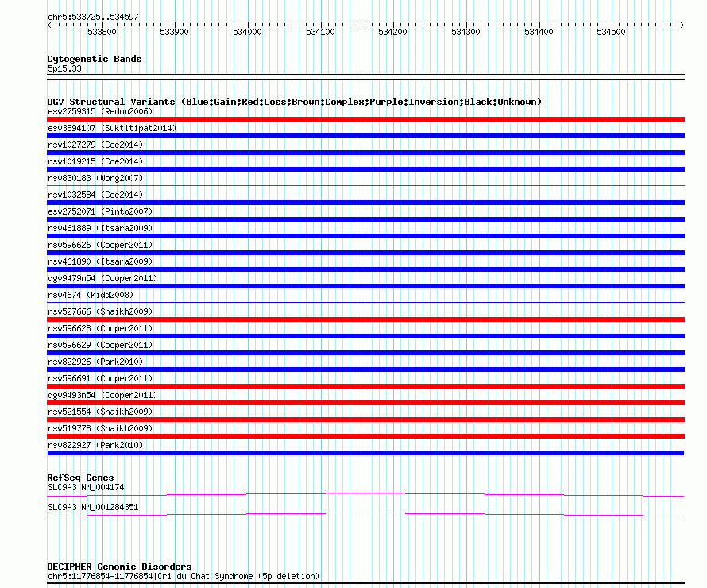Image resolution: width=707 pixels, height=588 pixels.
Task: Open the DGV Structural Variants track title
Action: pyautogui.click(x=294, y=102)
